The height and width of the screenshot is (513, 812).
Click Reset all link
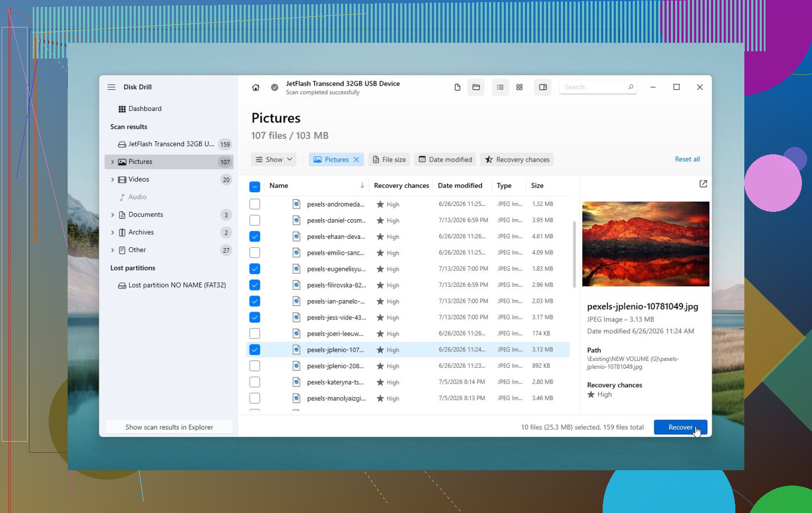(x=687, y=159)
